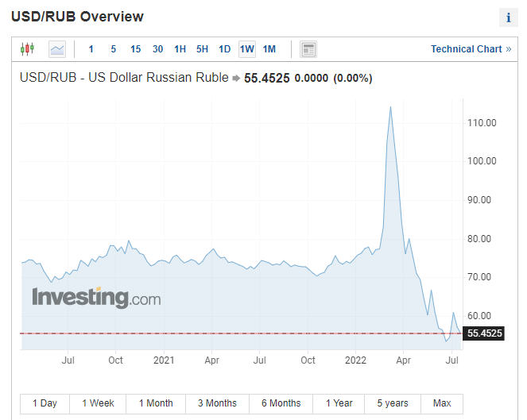Show the 1 Day range
The height and width of the screenshot is (420, 527).
coord(45,403)
